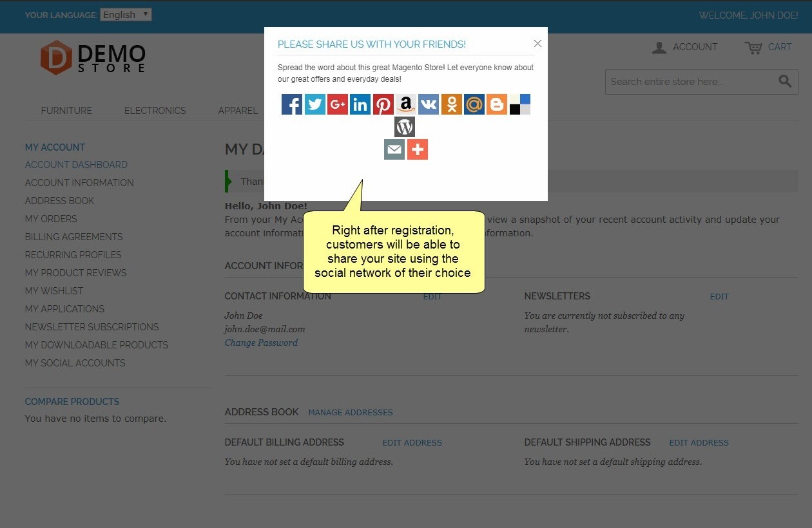
Task: Click the search magnifier icon
Action: point(784,81)
